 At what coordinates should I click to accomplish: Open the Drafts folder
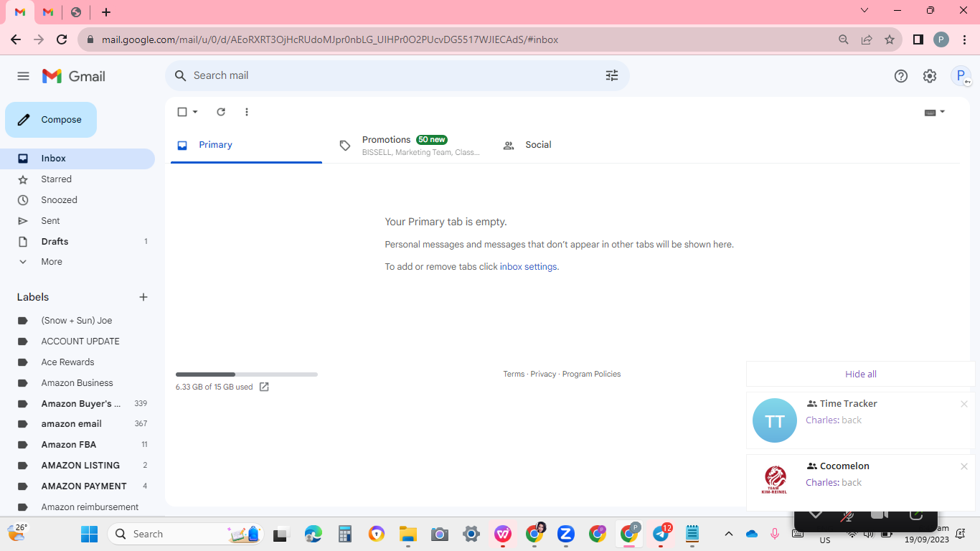[77, 242]
